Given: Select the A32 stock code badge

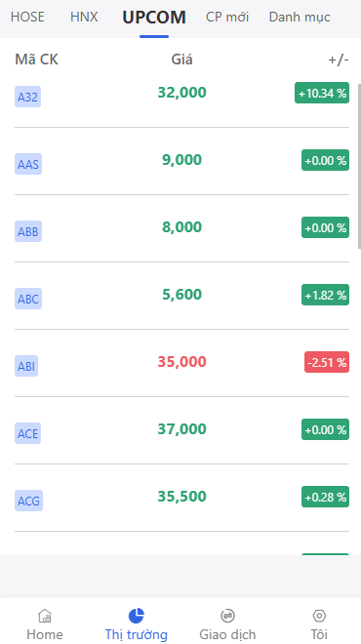Looking at the screenshot, I should 27,97.
